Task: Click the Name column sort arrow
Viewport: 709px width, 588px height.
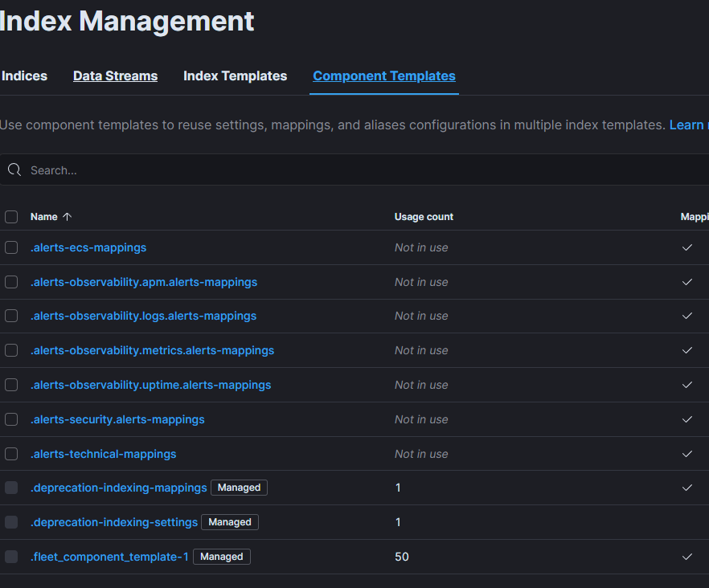Action: click(x=68, y=217)
